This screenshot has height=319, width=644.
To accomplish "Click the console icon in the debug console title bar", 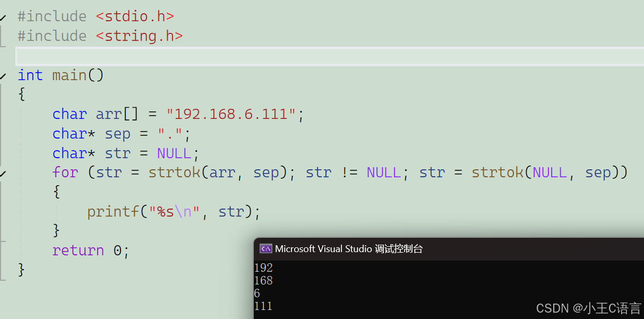I will pos(265,248).
